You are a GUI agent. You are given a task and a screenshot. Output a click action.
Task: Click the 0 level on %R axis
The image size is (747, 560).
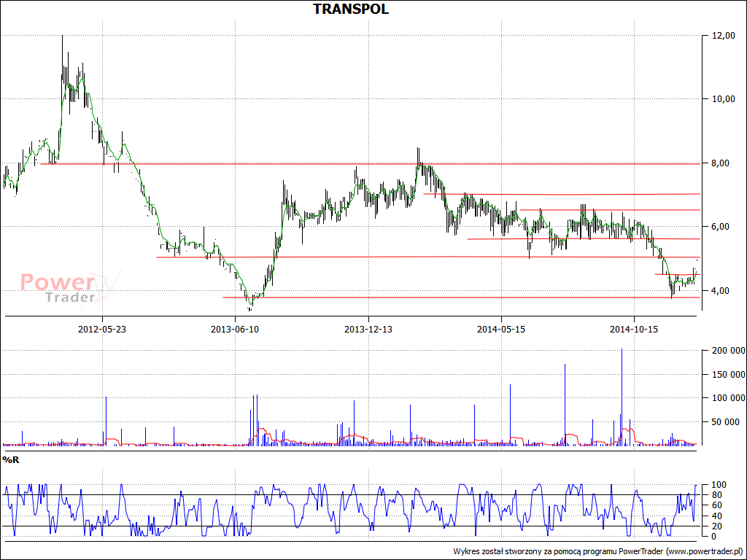pos(715,537)
